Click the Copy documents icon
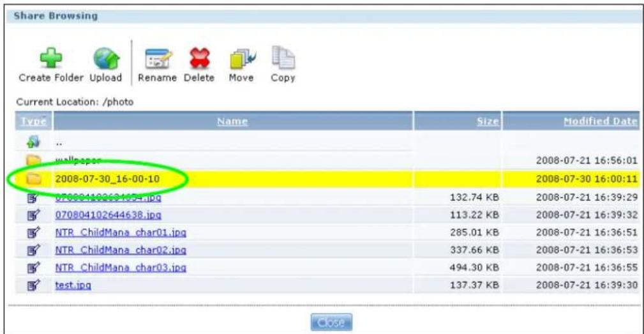This screenshot has width=644, height=334. point(283,57)
